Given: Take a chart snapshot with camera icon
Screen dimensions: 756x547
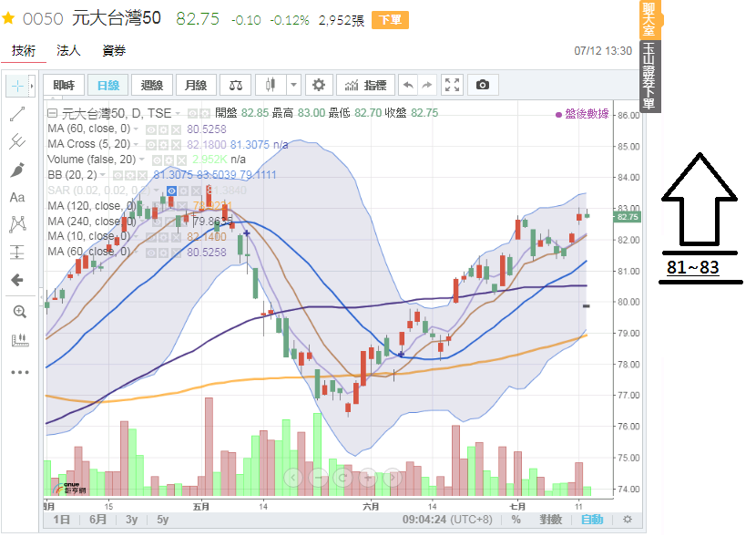Looking at the screenshot, I should click(x=483, y=86).
